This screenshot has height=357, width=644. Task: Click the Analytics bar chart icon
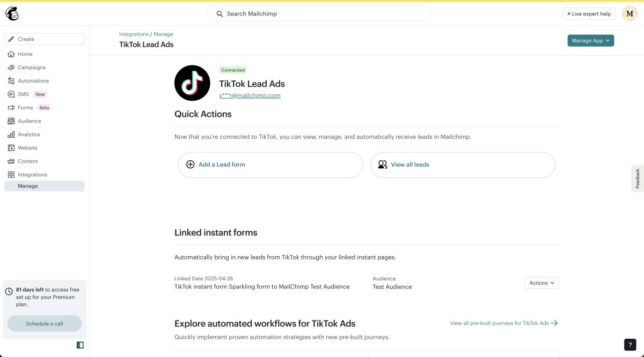pos(11,135)
